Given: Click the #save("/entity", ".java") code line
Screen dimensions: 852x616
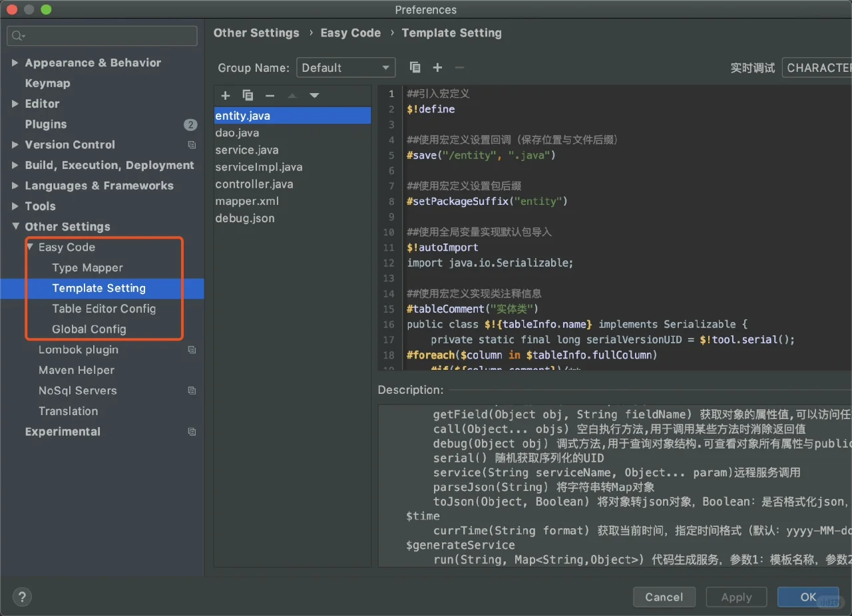Looking at the screenshot, I should (x=481, y=156).
